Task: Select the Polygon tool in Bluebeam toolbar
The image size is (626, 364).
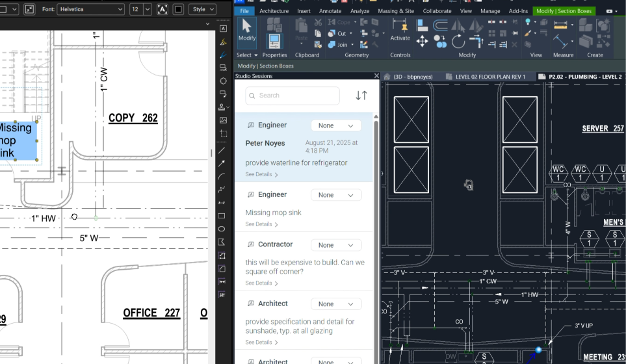Action: coord(222,242)
